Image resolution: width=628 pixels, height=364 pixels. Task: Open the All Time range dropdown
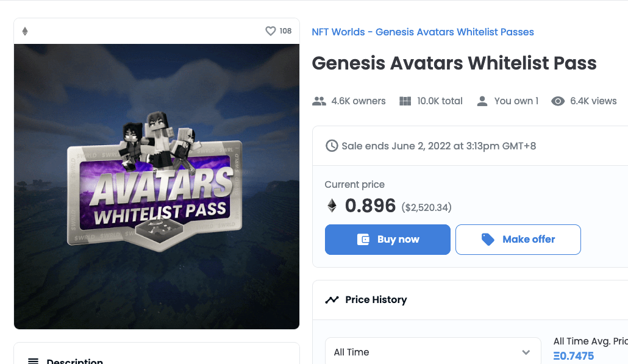click(432, 352)
